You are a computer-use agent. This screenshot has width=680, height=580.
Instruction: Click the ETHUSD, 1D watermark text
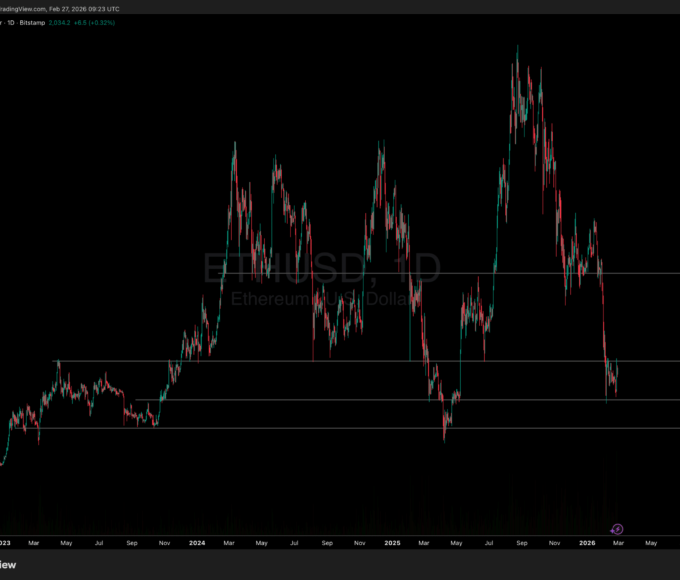[x=322, y=269]
